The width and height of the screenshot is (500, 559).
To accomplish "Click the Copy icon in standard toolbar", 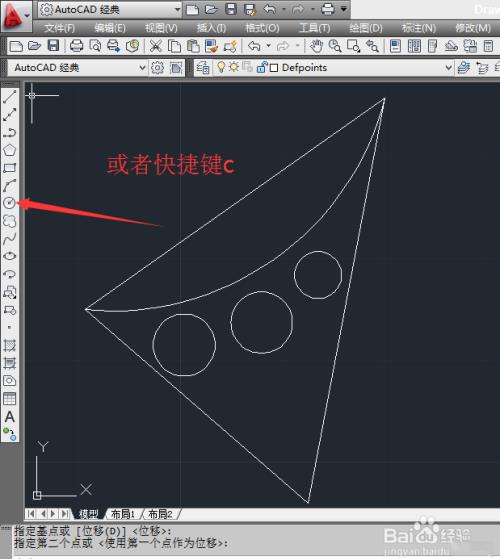I will click(174, 46).
